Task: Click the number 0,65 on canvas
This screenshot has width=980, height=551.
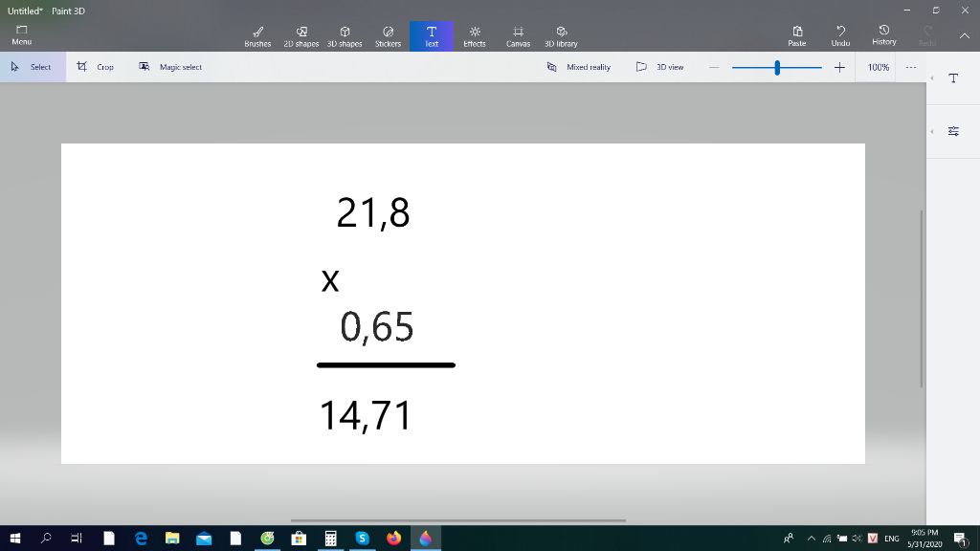Action: 377,327
